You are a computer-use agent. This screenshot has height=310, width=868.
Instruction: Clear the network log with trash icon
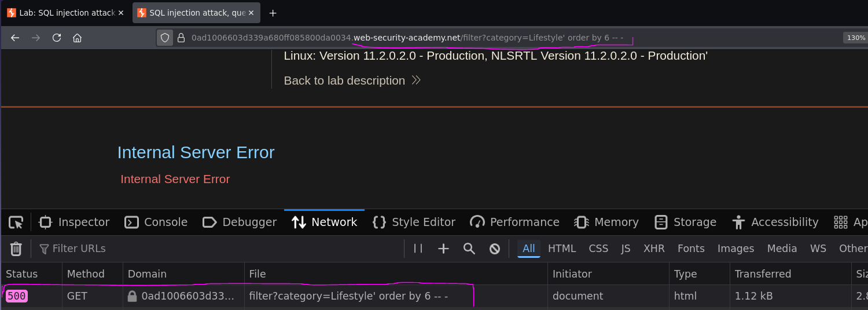pyautogui.click(x=16, y=249)
